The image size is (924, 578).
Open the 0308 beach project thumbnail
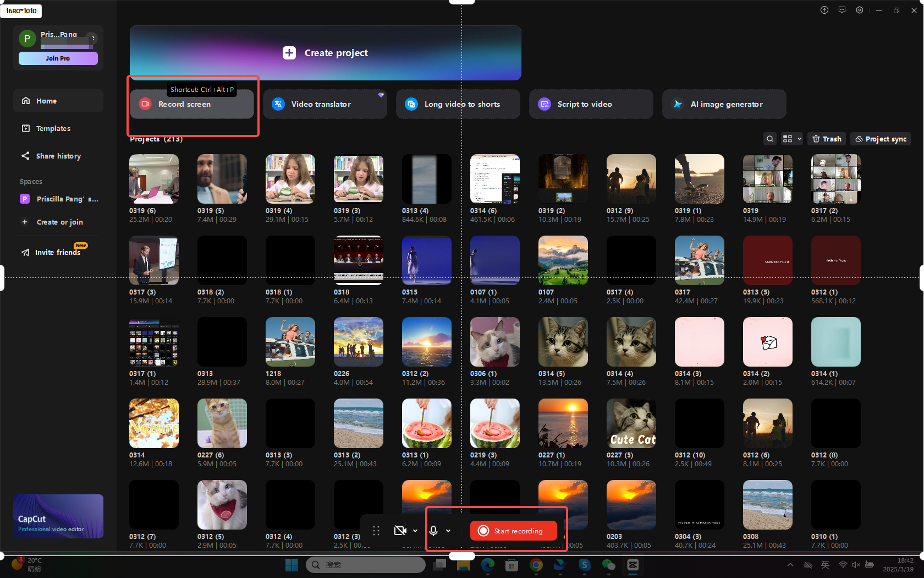[768, 505]
